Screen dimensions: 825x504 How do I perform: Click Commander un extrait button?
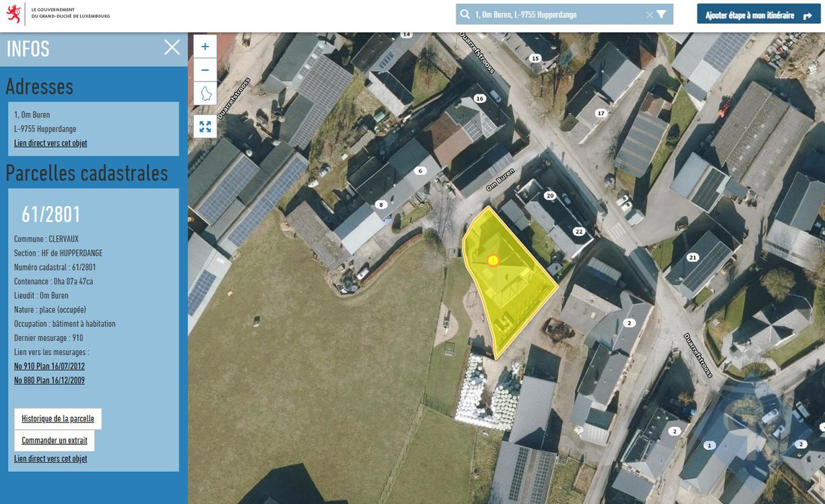(54, 440)
